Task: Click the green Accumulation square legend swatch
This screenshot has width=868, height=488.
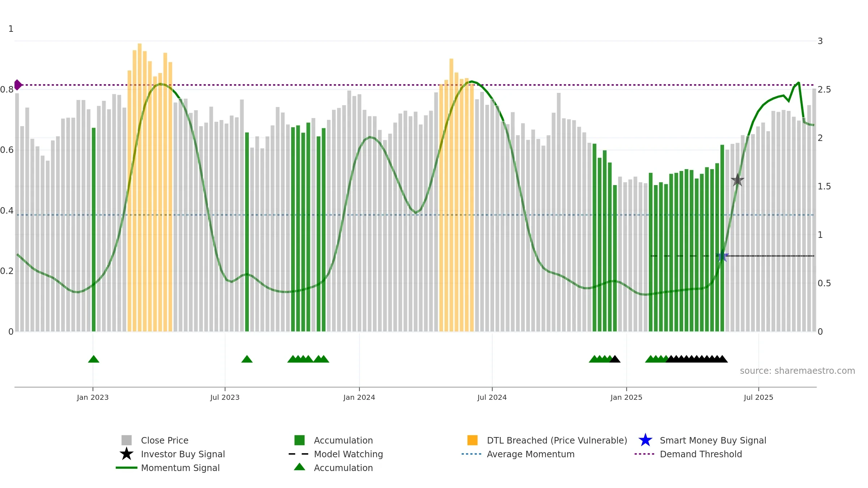Action: [299, 440]
